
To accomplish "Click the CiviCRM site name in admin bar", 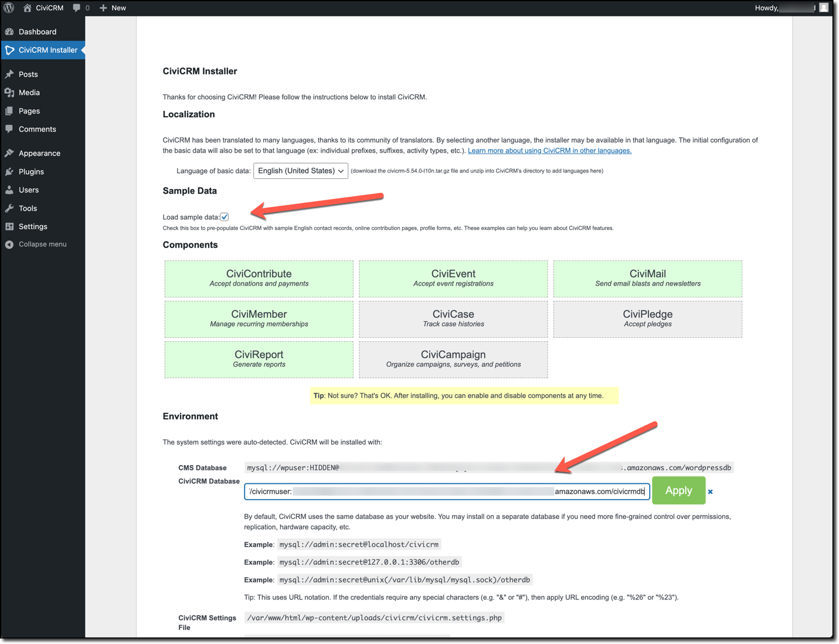I will pos(49,8).
